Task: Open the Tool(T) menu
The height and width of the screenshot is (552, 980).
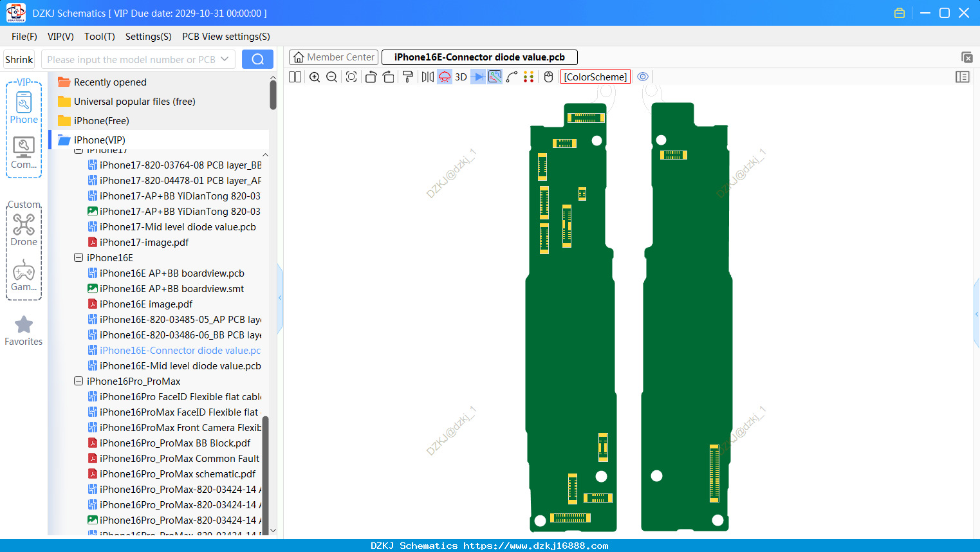Action: coord(100,37)
